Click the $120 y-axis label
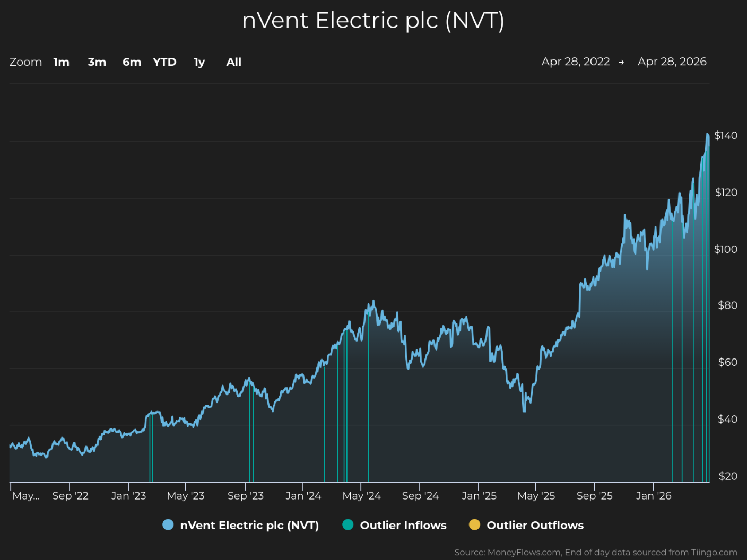Viewport: 747px width, 560px height. coord(726,192)
